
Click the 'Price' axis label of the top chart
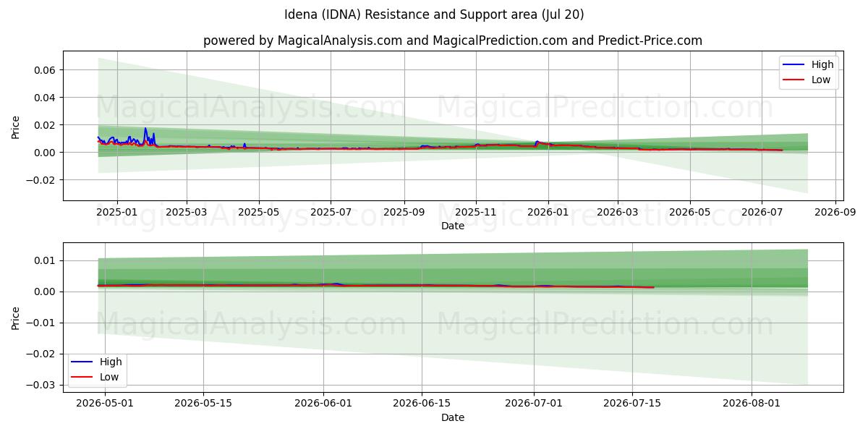[16, 126]
